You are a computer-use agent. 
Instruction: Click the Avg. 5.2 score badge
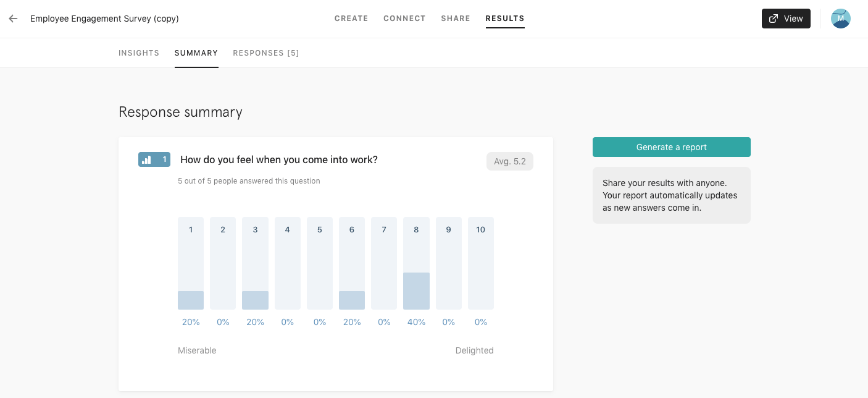point(510,161)
